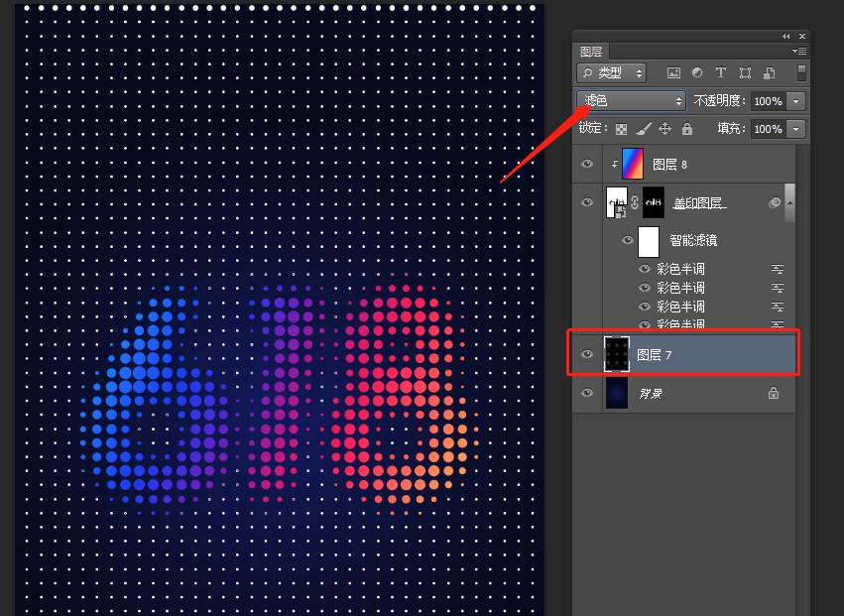
Task: Hide the 盖印图层 layer
Action: (587, 202)
